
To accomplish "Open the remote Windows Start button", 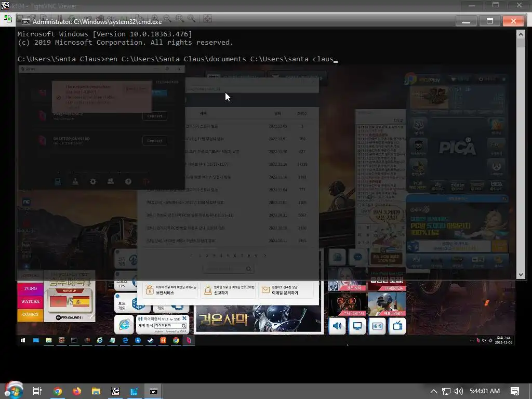I will click(23, 340).
